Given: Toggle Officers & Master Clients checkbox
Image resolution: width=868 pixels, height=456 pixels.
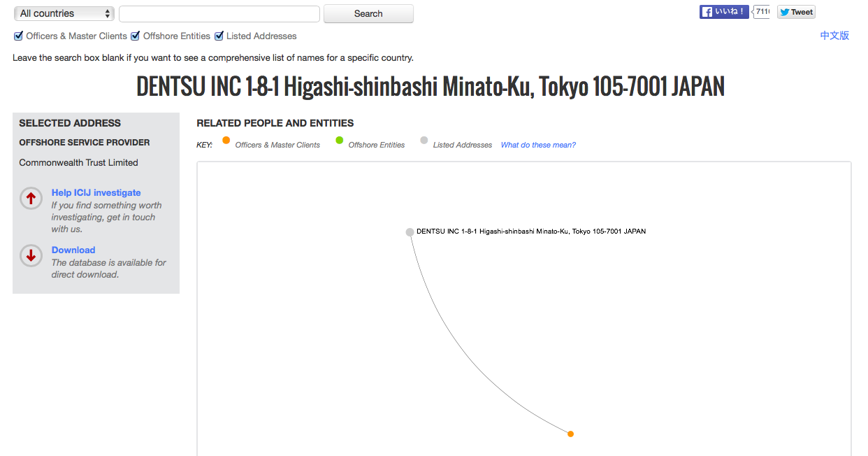Looking at the screenshot, I should [19, 36].
